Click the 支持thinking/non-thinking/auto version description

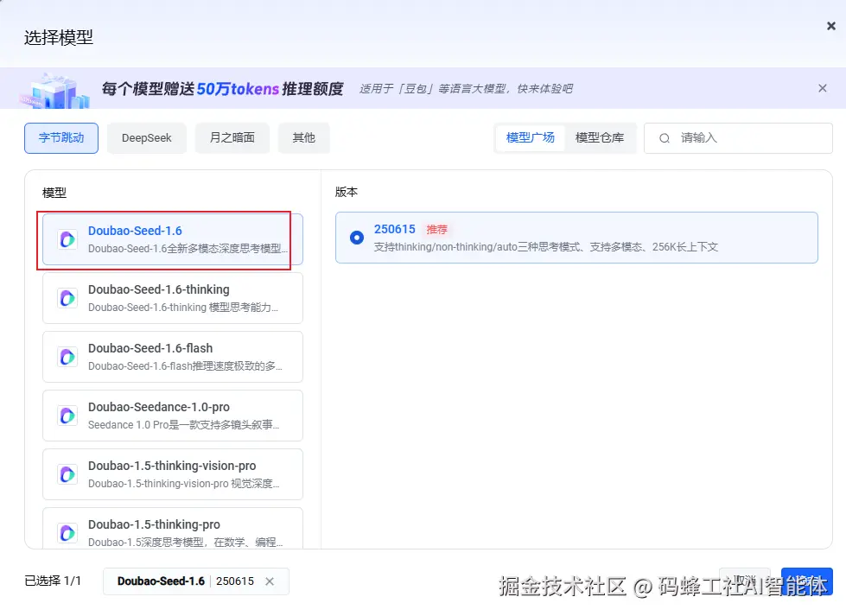[545, 247]
